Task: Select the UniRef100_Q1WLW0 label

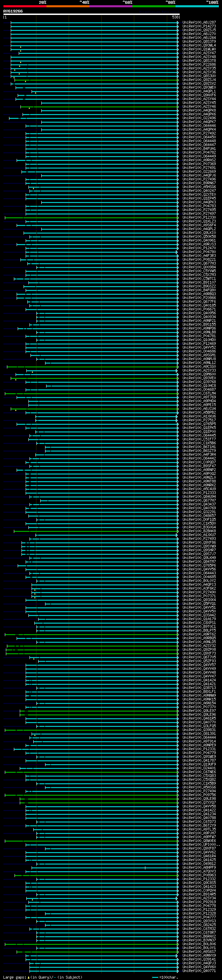Action: coord(199,49)
